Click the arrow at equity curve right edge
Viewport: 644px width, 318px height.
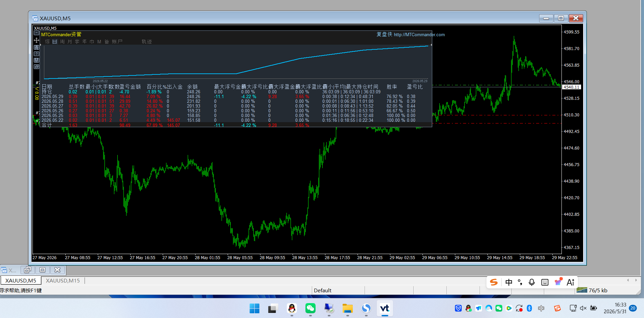tap(431, 45)
